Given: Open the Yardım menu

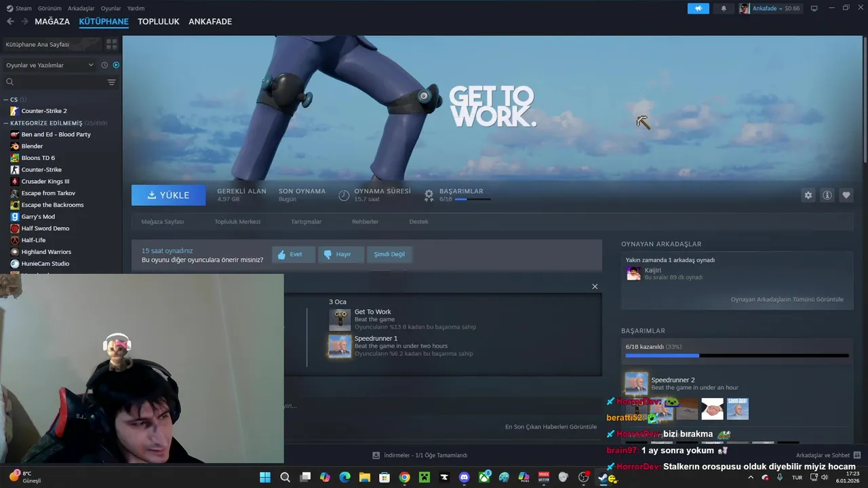Looking at the screenshot, I should click(x=136, y=8).
